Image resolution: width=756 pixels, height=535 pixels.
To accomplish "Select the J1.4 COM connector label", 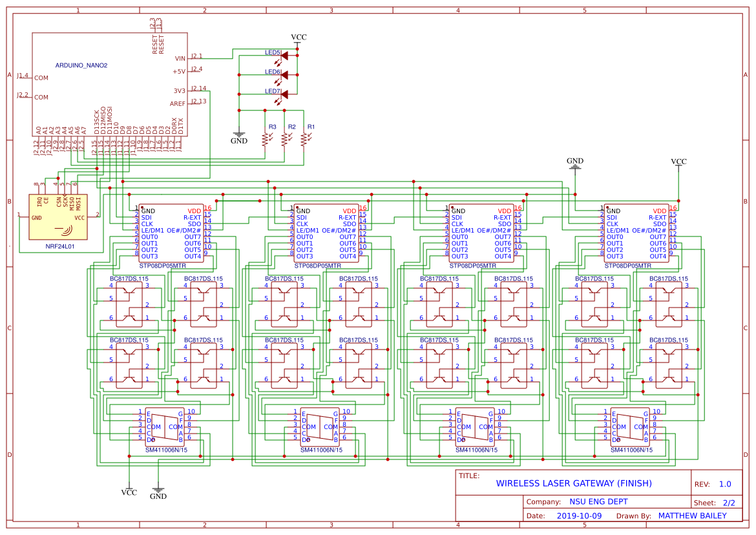I will (x=23, y=76).
